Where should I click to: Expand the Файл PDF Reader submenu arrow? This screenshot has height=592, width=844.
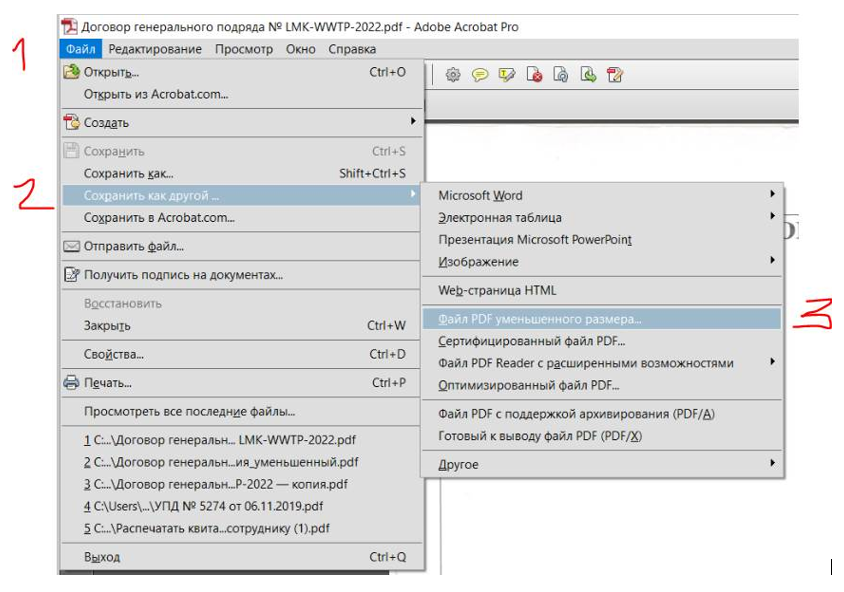click(x=772, y=361)
